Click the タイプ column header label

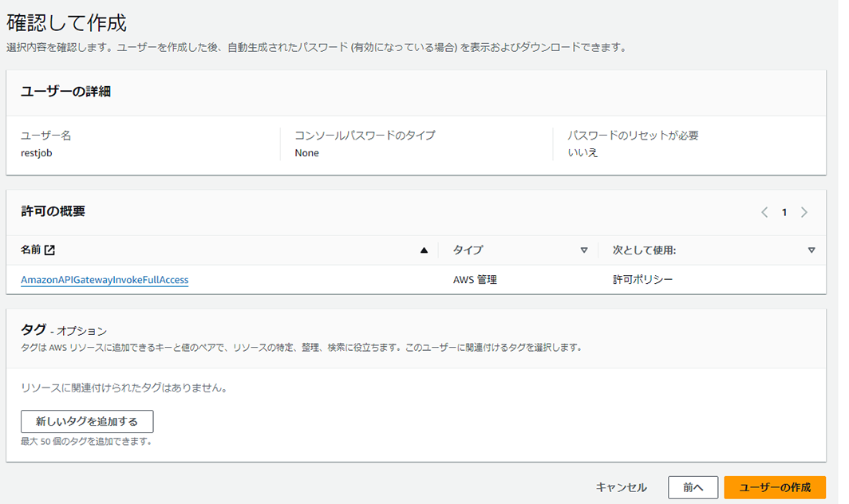pyautogui.click(x=468, y=250)
